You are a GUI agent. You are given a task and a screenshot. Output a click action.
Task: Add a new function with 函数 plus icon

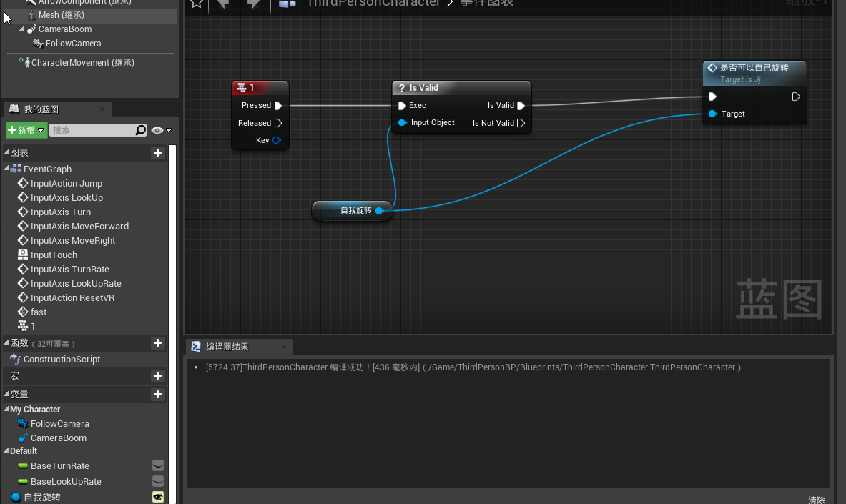point(157,342)
